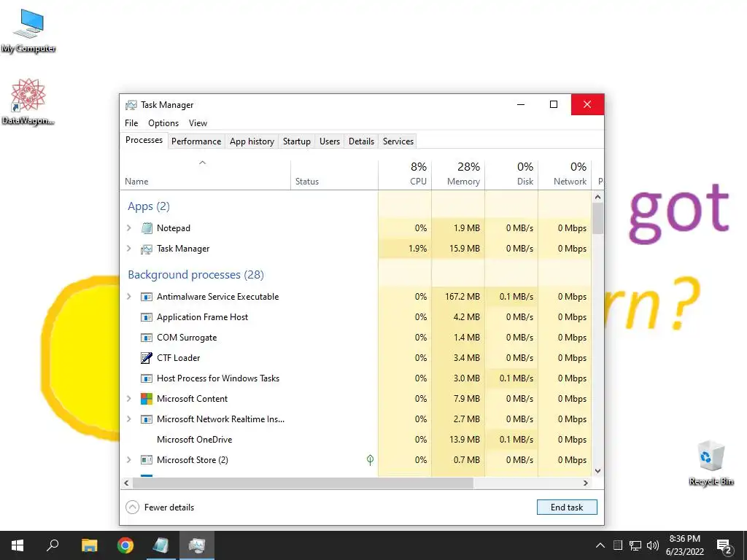Expand the Notepad process group

pos(128,228)
